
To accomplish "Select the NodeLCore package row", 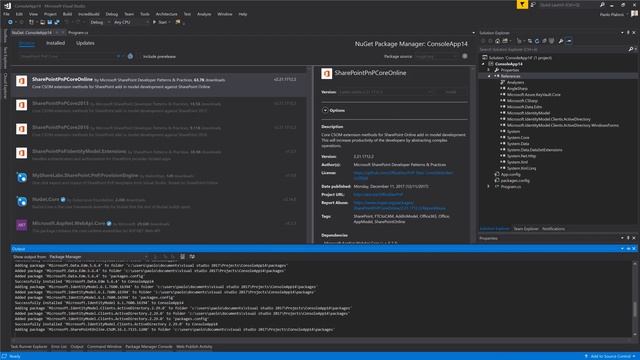I will [x=160, y=201].
